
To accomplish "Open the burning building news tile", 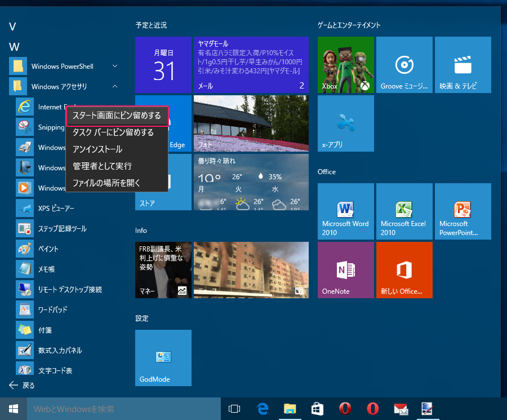I will coord(251,270).
